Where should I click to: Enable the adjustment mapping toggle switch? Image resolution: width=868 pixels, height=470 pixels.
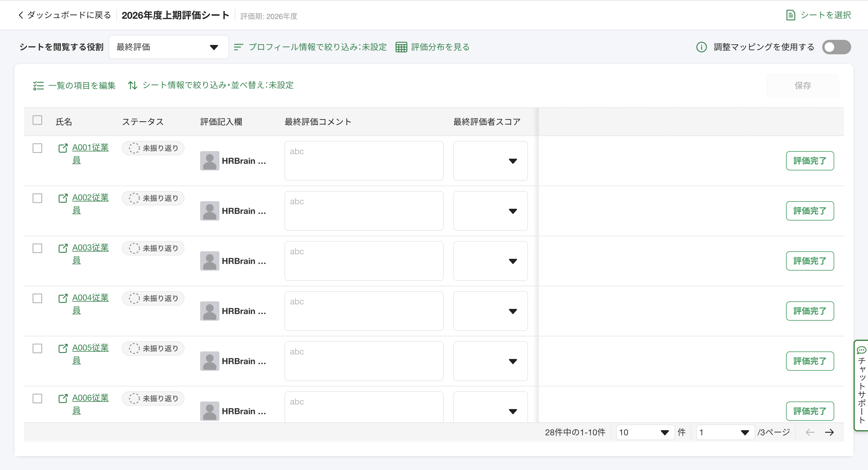point(836,47)
